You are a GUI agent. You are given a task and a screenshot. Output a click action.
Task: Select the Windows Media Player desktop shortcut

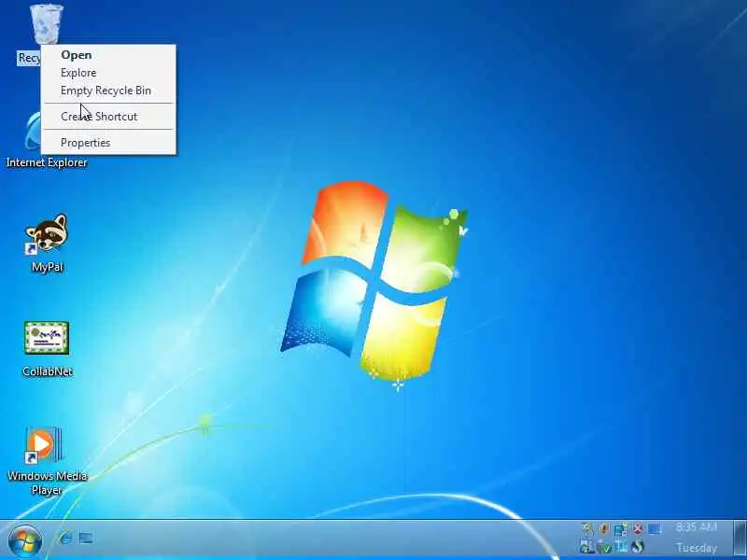pyautogui.click(x=47, y=461)
